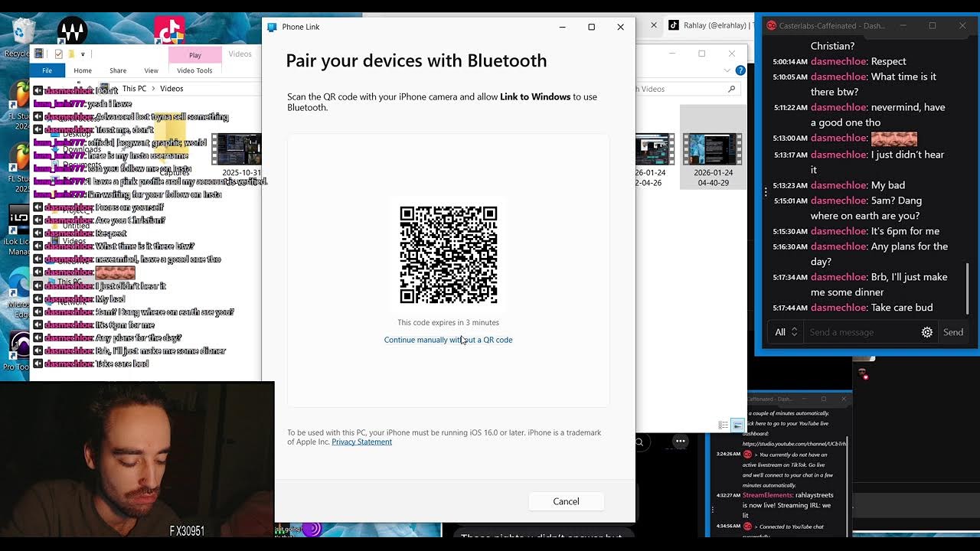Click the 5:17:44 AM timestamp in Casterlabs chat
Screen dimensions: 980x551
[x=790, y=308]
